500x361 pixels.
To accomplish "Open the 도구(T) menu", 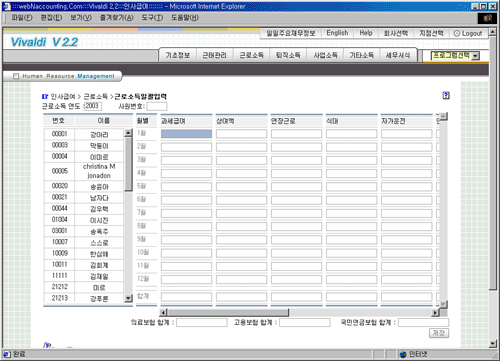I will (x=152, y=18).
